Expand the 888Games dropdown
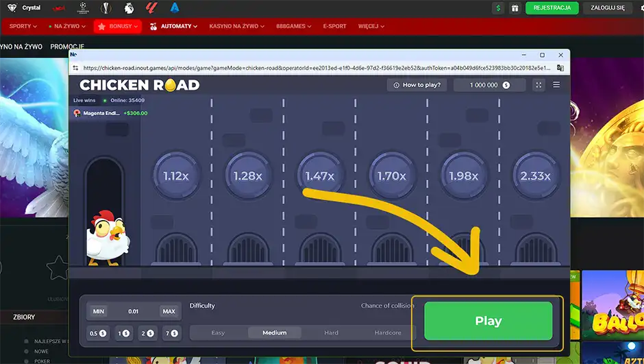The image size is (644, 364). click(x=294, y=26)
